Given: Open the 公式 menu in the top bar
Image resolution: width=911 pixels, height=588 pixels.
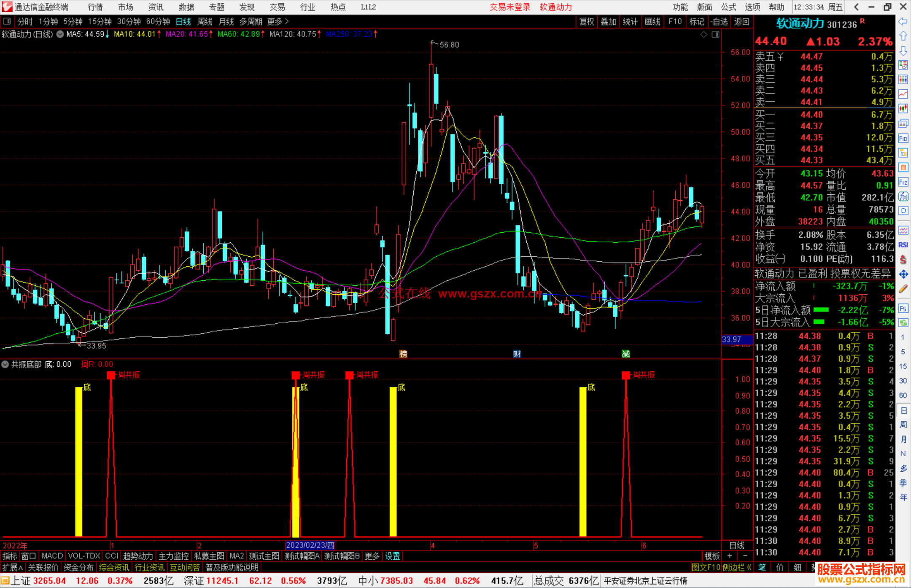Looking at the screenshot, I should 728,7.
